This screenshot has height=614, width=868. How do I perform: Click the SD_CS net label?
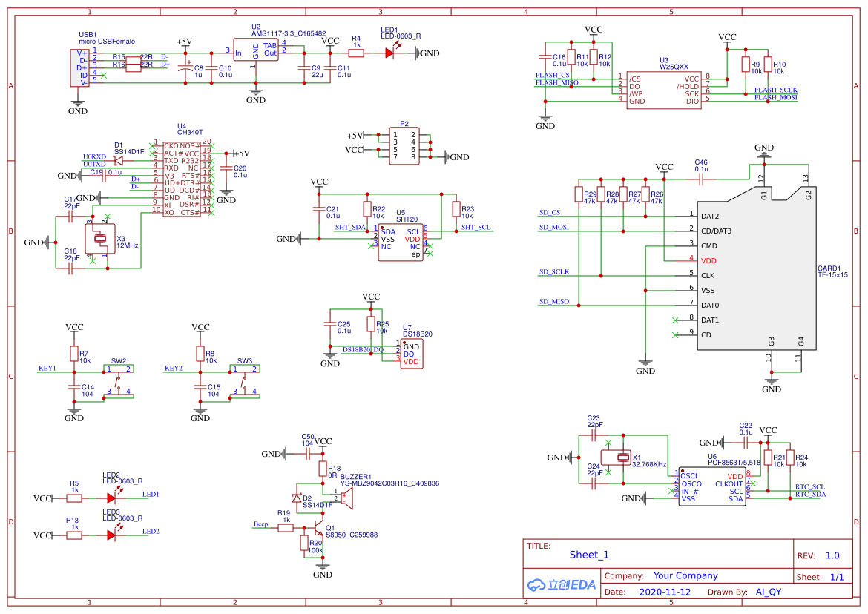[x=550, y=212]
